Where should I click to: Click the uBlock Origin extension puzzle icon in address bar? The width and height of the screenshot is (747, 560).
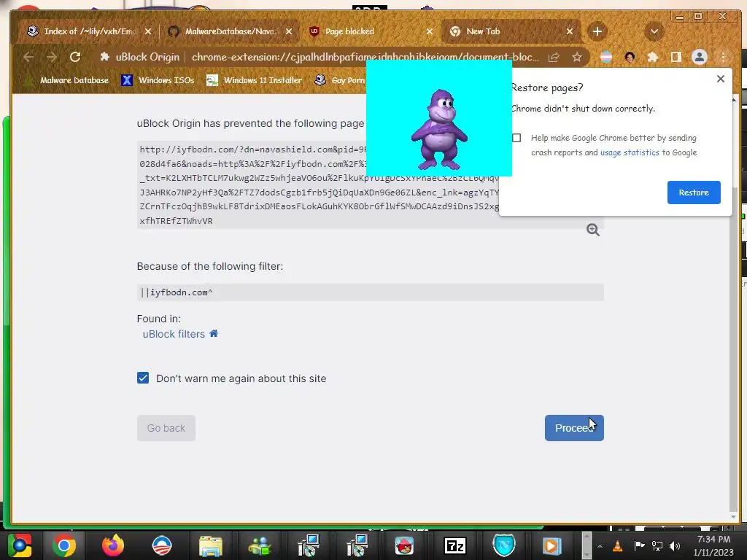point(105,57)
